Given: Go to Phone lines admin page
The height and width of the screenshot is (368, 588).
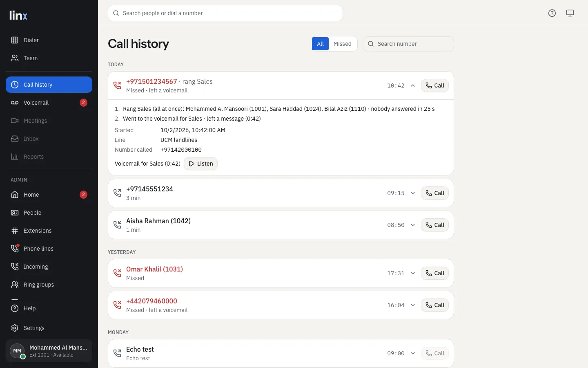Looking at the screenshot, I should click(x=49, y=249).
